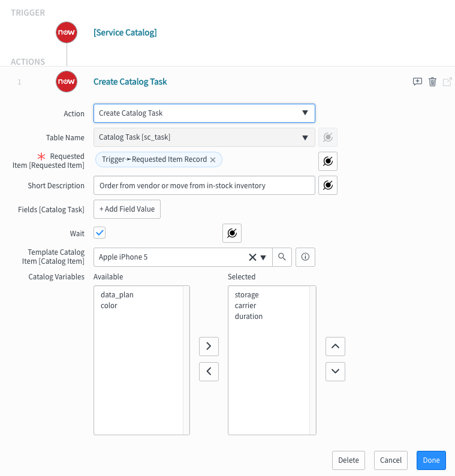Viewport: 455px width, 476px height.
Task: Open the Action dropdown
Action: (x=204, y=113)
